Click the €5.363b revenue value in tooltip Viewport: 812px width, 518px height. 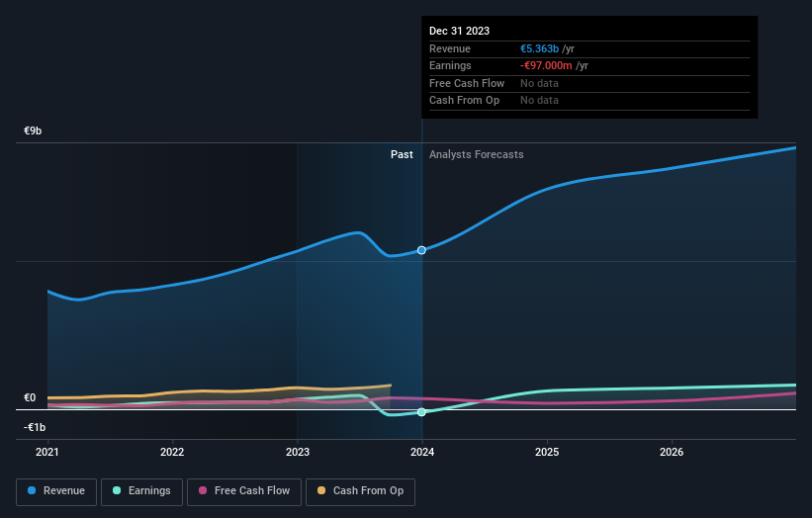click(x=540, y=48)
